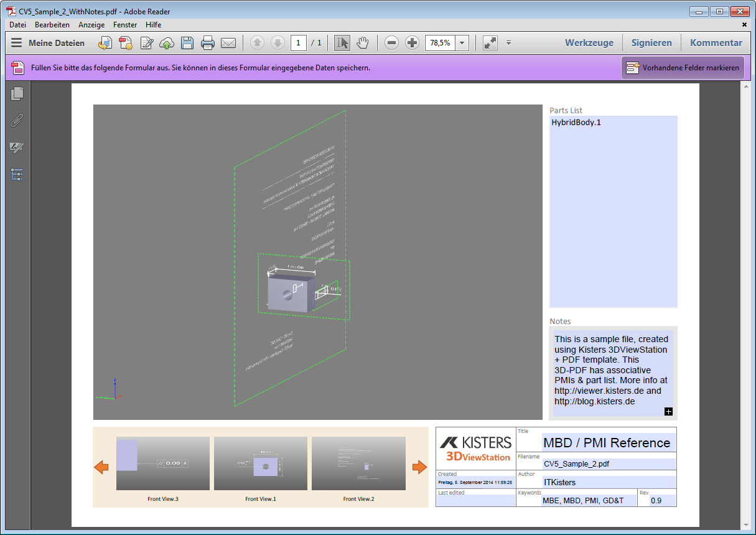Open page thumbnails sidebar panel
The width and height of the screenshot is (756, 535).
17,94
